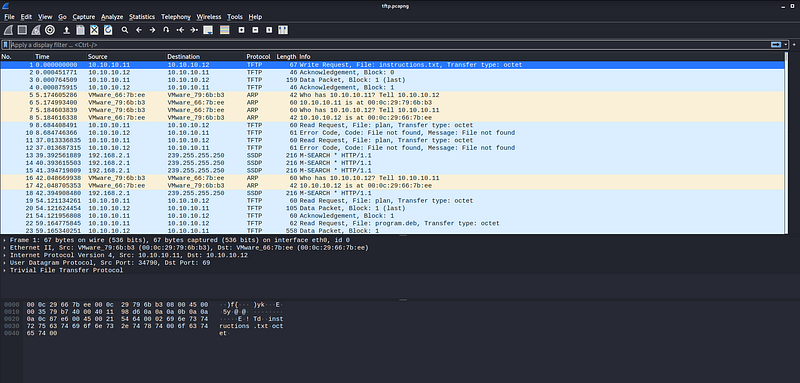
Task: Reload this capture file
Action: click(108, 30)
